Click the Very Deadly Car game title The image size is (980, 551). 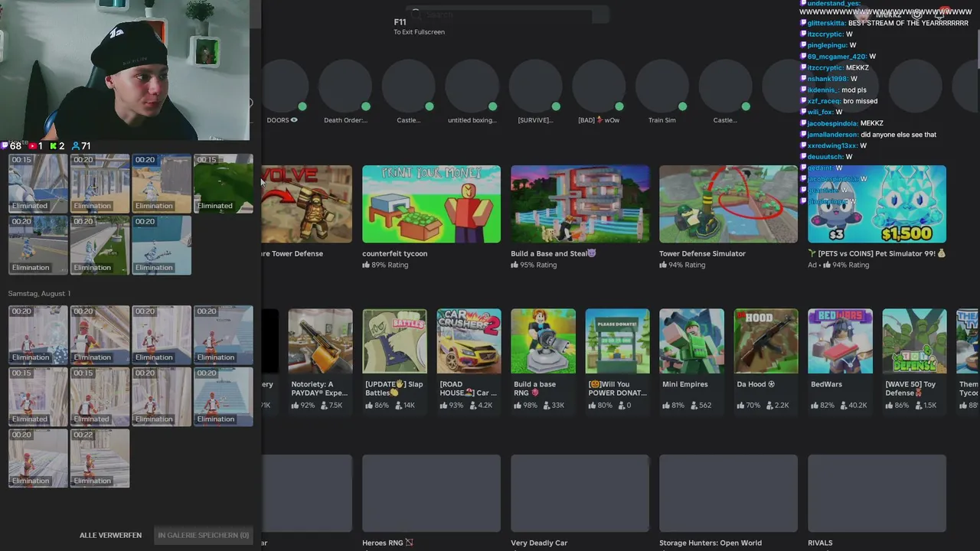539,543
